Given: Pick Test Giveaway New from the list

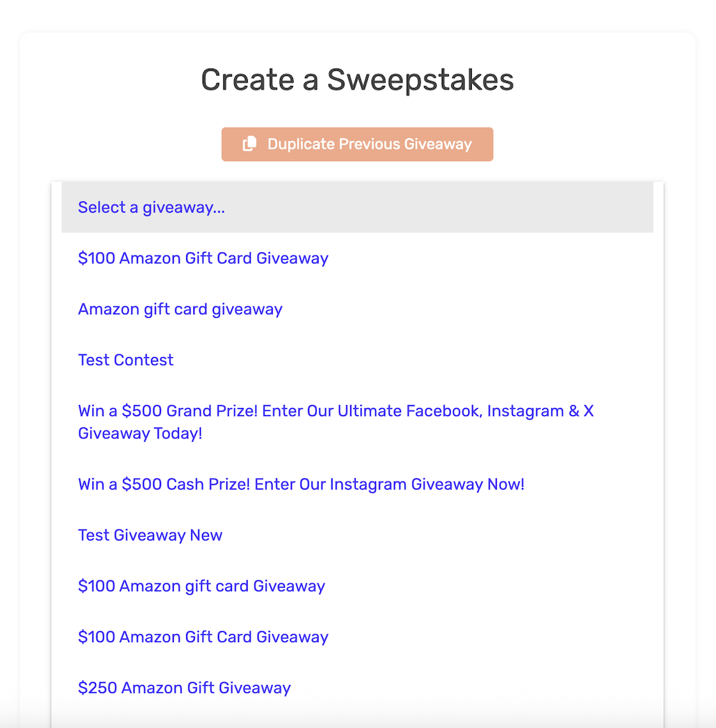Looking at the screenshot, I should [150, 535].
